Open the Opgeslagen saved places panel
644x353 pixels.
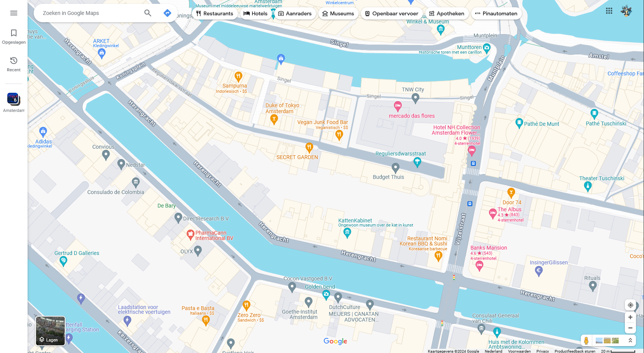click(x=14, y=37)
